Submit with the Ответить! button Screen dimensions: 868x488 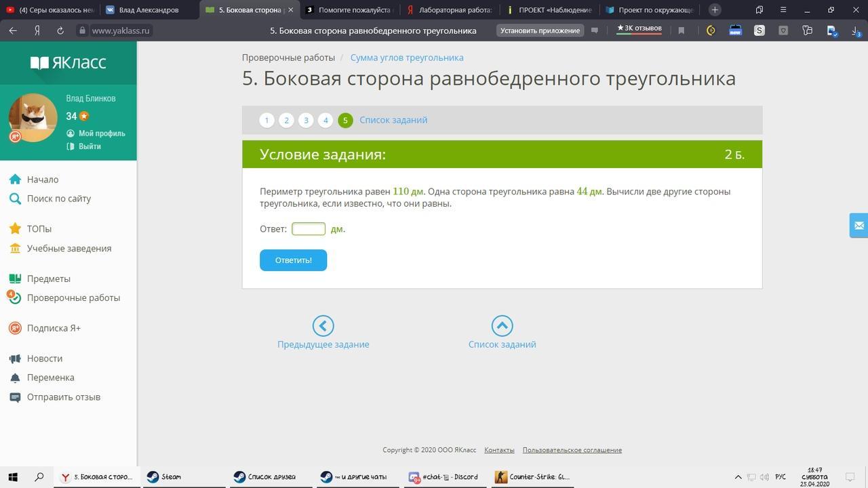click(293, 260)
